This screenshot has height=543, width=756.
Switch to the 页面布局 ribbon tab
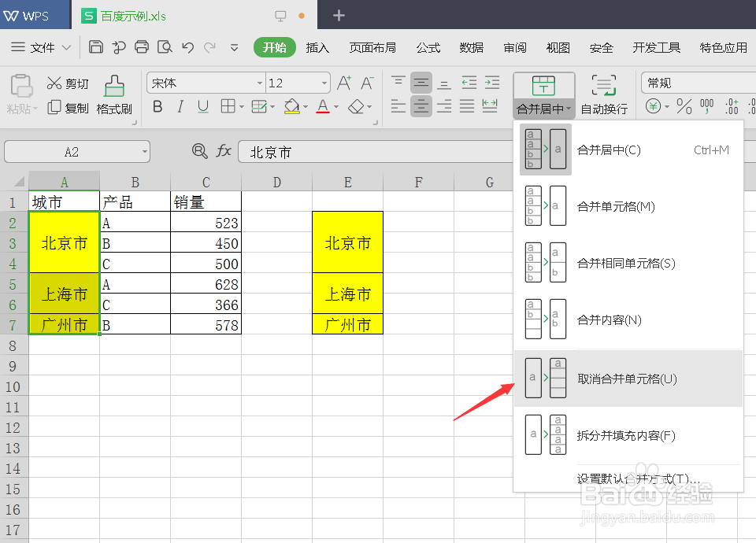372,48
